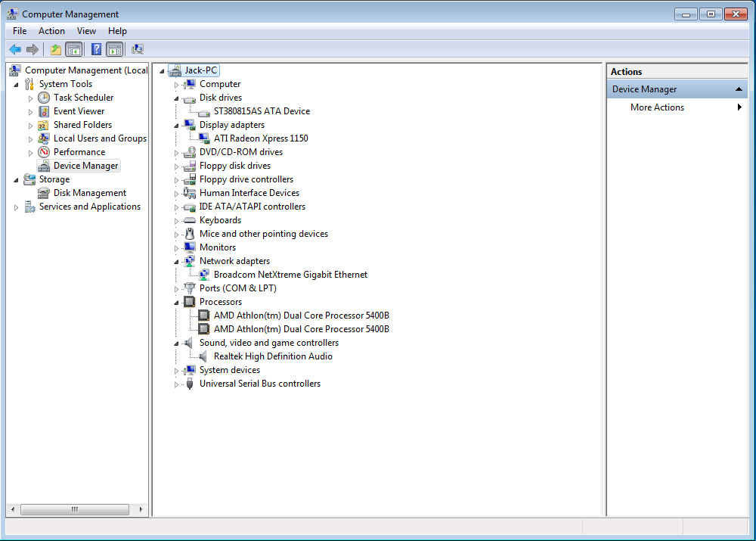The width and height of the screenshot is (756, 541).
Task: Click the Disk Management icon
Action: 44,193
